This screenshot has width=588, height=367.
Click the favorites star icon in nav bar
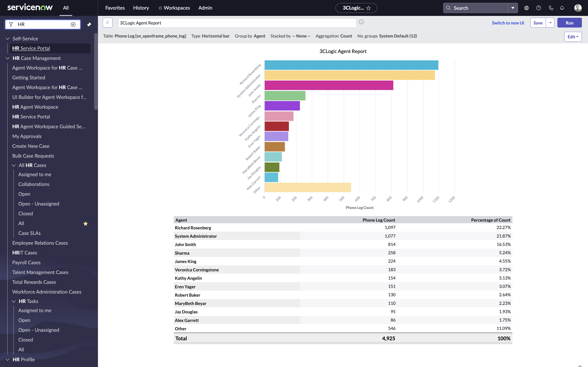369,8
